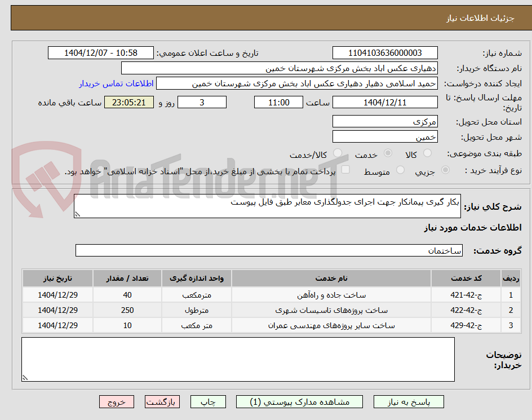Screen dimensions: 532x420
Task: Click the کد خدمت column header
Action: point(466,278)
